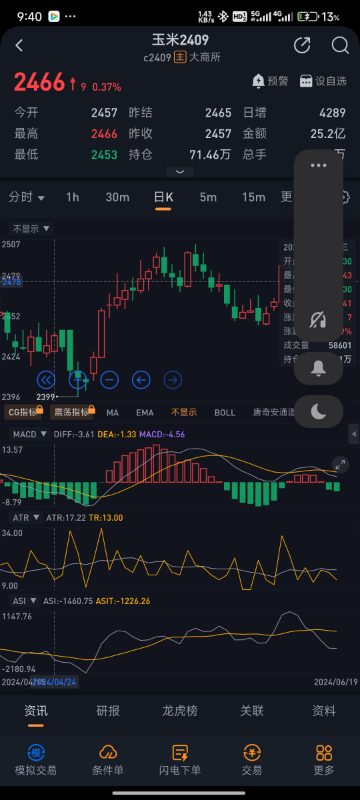Open 资讯 news tab
This screenshot has height=800, width=360.
(x=35, y=710)
